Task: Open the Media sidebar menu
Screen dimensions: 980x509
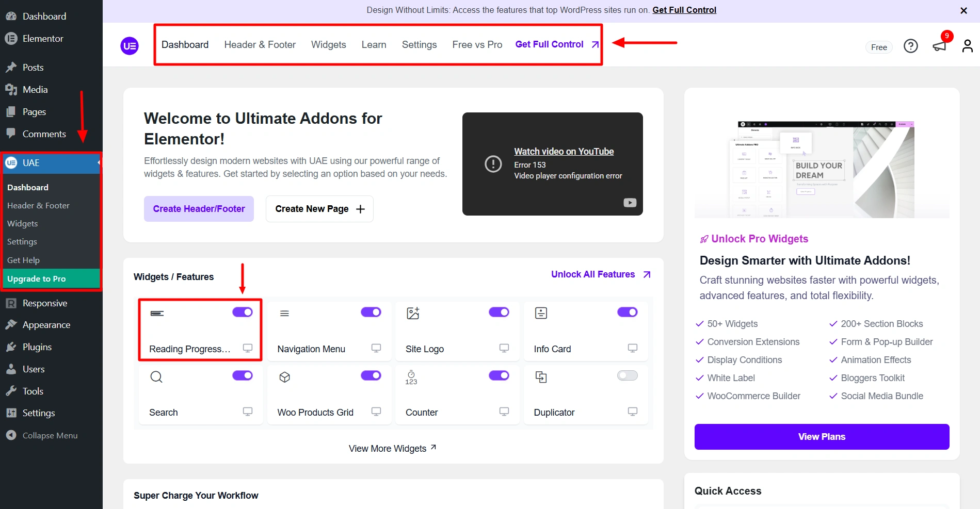Action: [51, 90]
